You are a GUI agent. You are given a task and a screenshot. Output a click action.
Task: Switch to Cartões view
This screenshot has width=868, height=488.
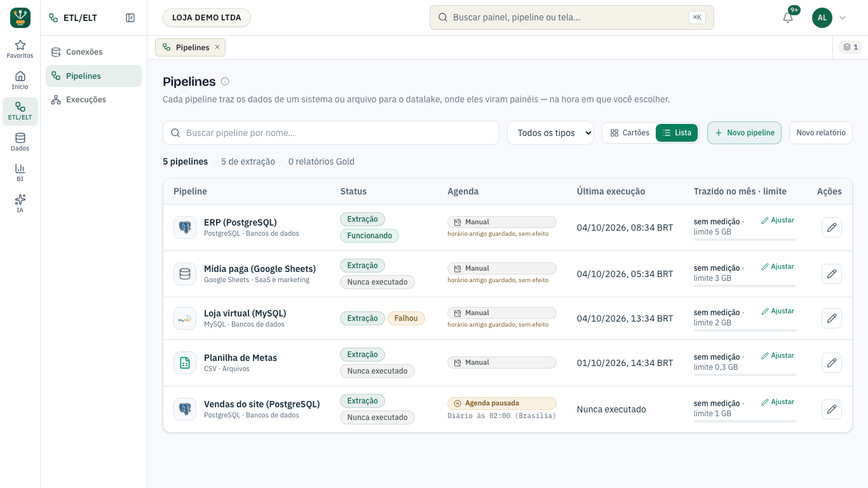tap(630, 133)
